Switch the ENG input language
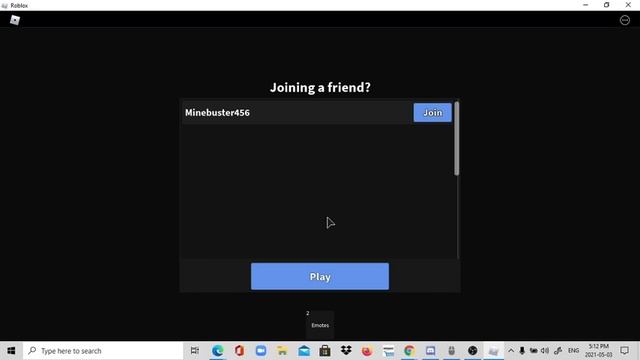Viewport: 640px width, 360px height. pyautogui.click(x=573, y=351)
